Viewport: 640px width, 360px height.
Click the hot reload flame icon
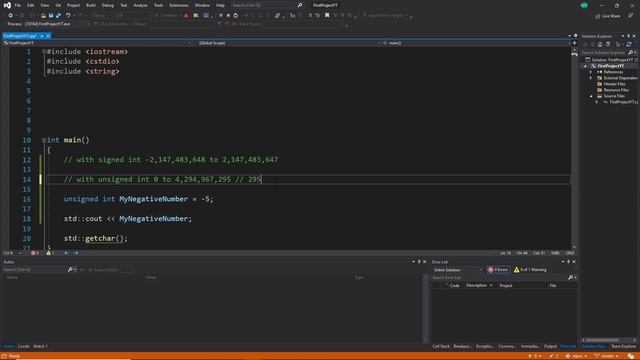186,16
